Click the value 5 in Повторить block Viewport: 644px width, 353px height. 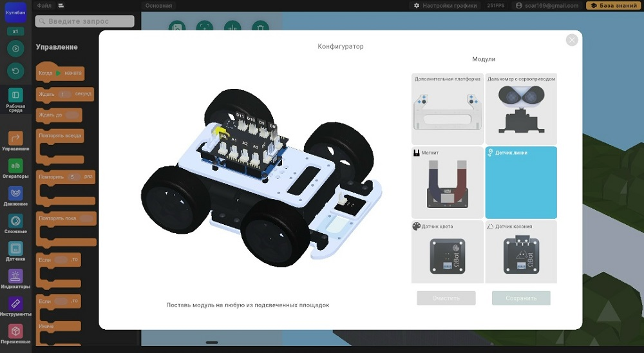(73, 177)
